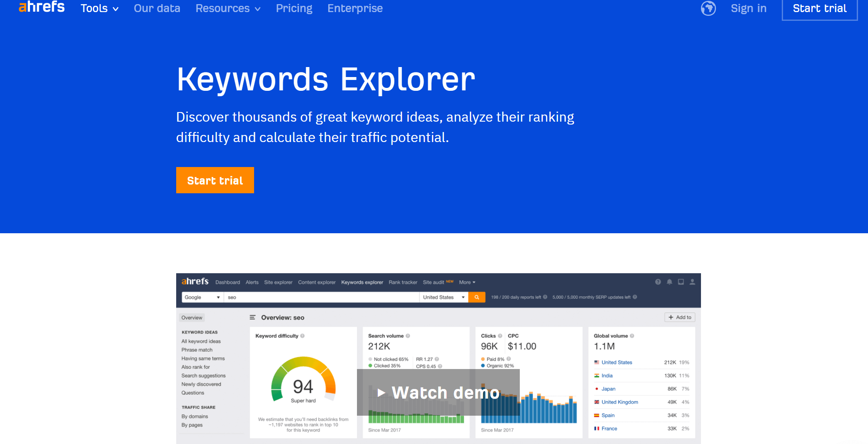Open the help question mark icon

pyautogui.click(x=658, y=282)
